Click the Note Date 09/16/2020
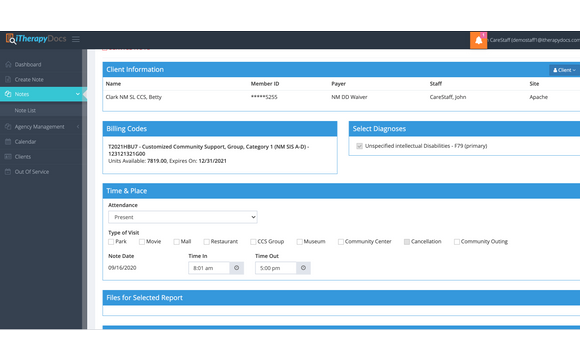The width and height of the screenshot is (580, 361). pos(122,267)
